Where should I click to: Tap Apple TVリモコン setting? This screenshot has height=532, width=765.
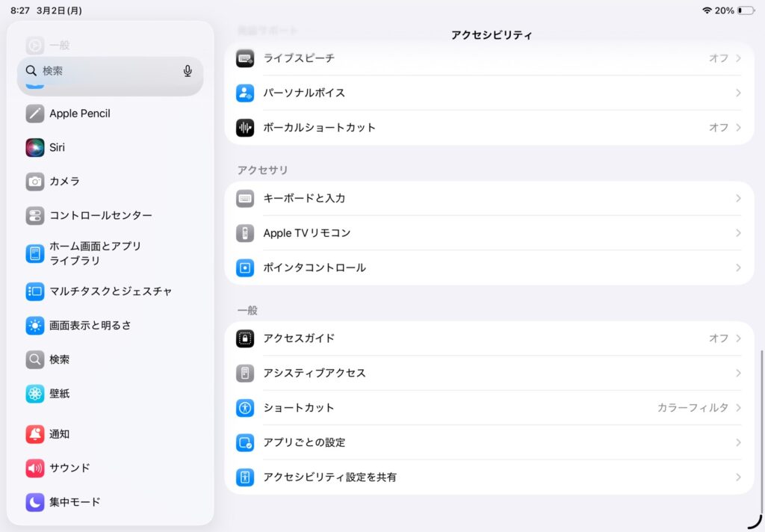tap(306, 233)
